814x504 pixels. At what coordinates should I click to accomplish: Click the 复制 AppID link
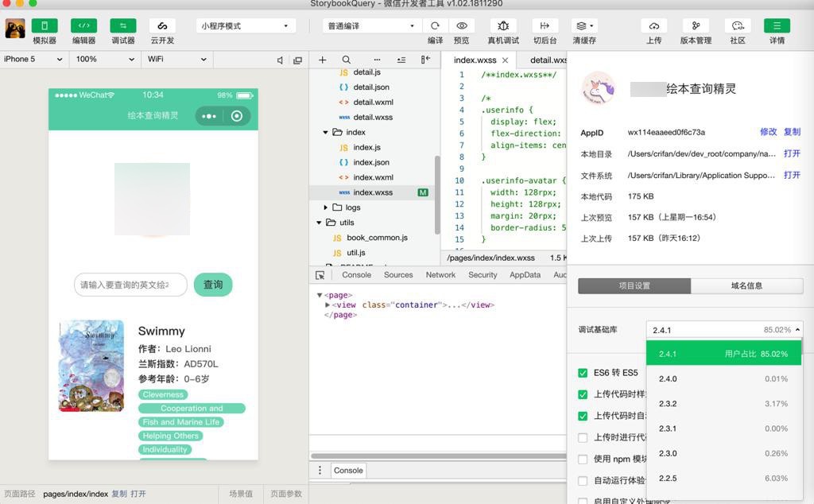tap(793, 132)
